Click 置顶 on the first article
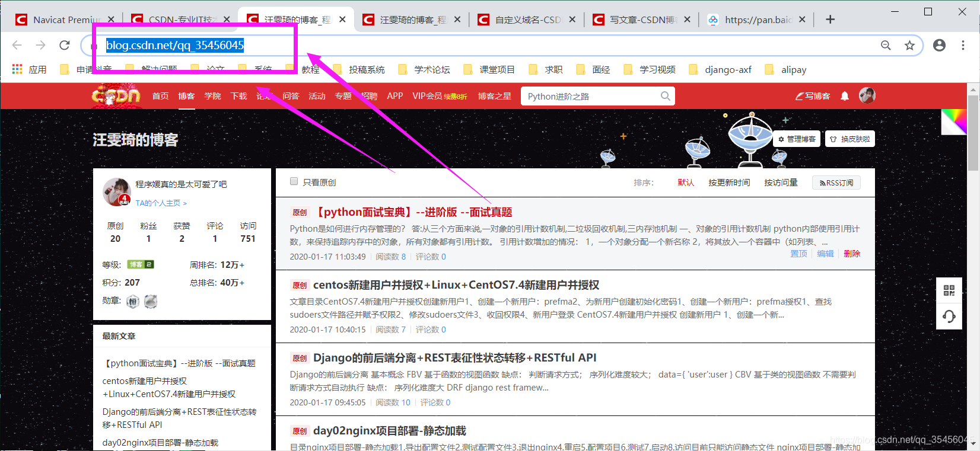 click(x=798, y=254)
